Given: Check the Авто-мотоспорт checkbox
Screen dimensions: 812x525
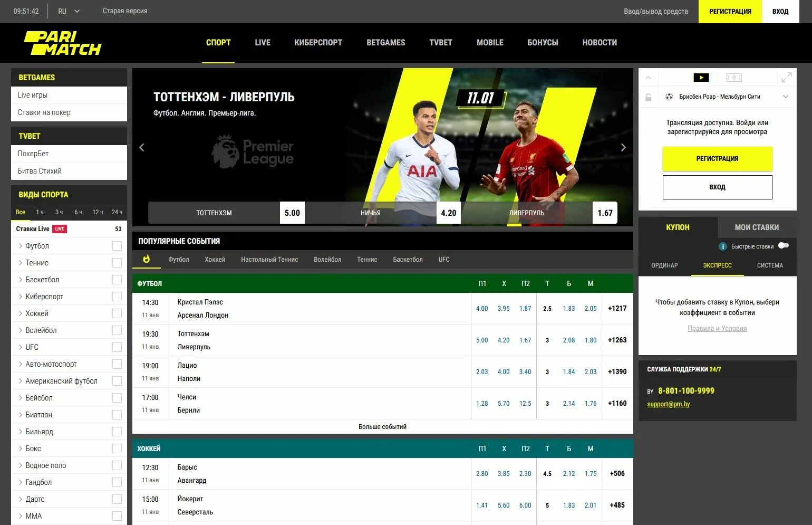Looking at the screenshot, I should point(117,364).
